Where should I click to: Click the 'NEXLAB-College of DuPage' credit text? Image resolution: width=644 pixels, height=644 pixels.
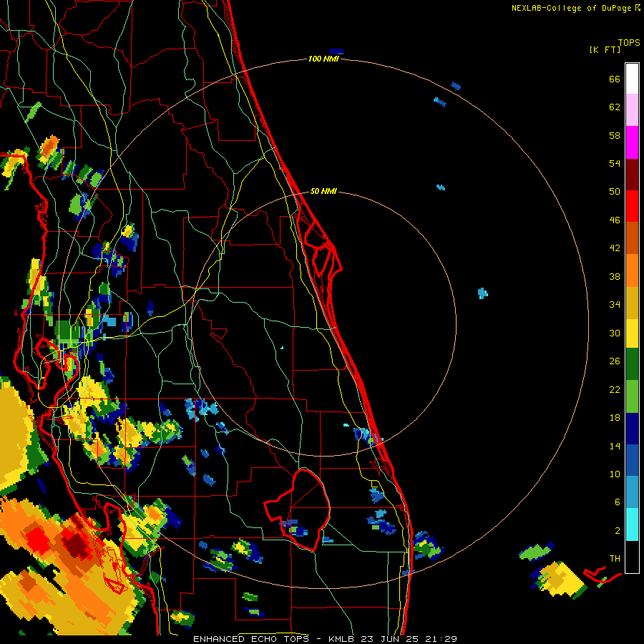(571, 8)
